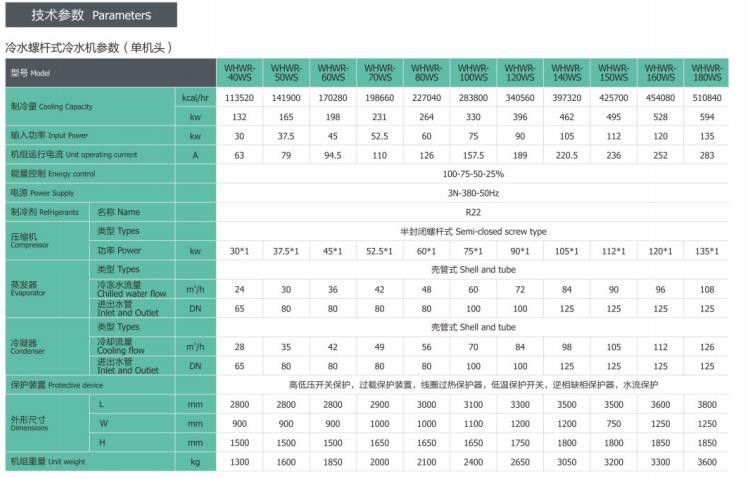Screen dimensions: 748x479
Task: Select the 135*1 compressor power cell
Action: coord(708,250)
